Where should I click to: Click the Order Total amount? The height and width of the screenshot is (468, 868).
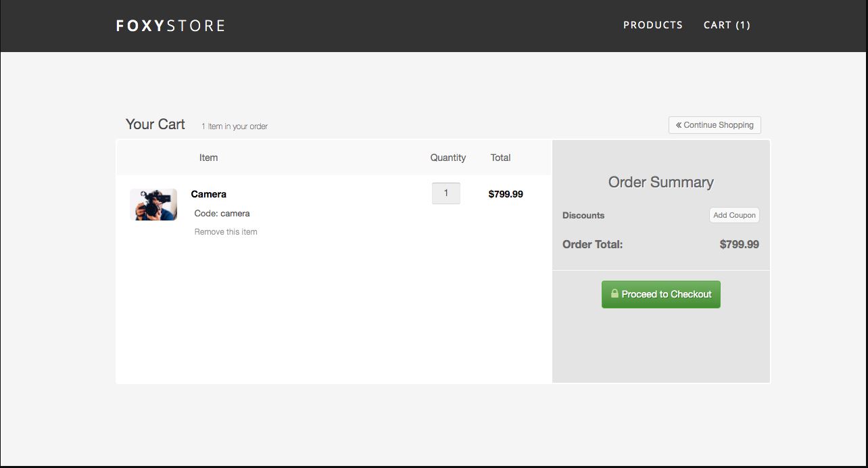[739, 244]
